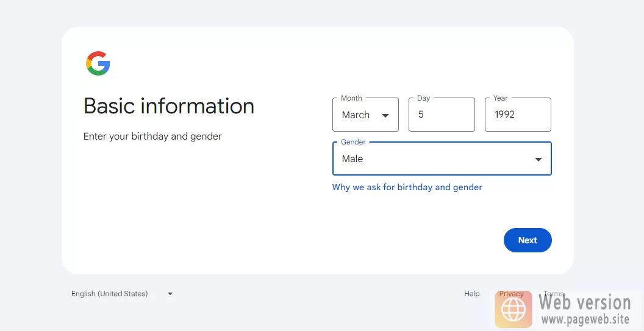The image size is (644, 331).
Task: Click the www.pageweb.site URL text
Action: point(584,319)
